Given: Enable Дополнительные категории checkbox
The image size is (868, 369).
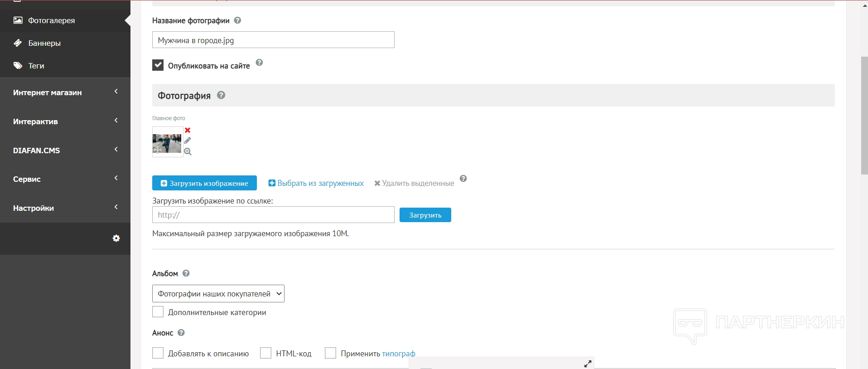Looking at the screenshot, I should tap(158, 312).
